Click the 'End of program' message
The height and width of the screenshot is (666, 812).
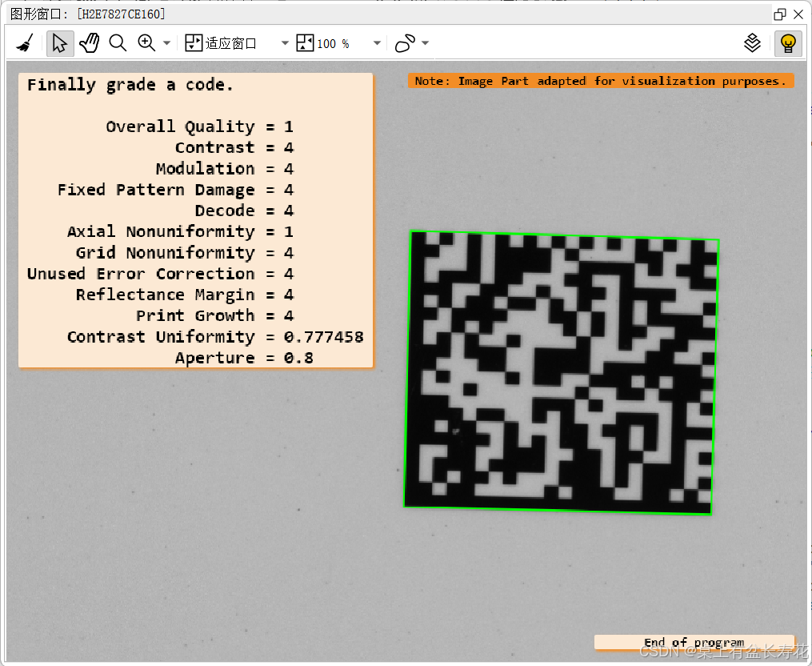click(694, 643)
